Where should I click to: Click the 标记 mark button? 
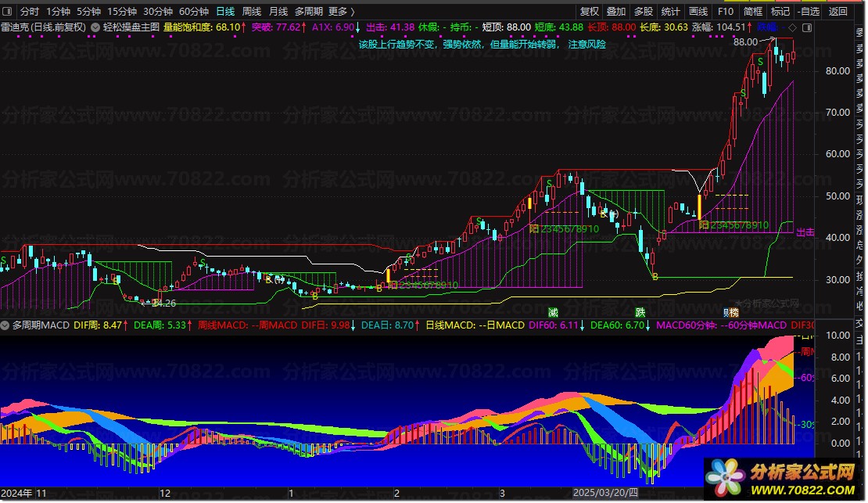point(780,11)
